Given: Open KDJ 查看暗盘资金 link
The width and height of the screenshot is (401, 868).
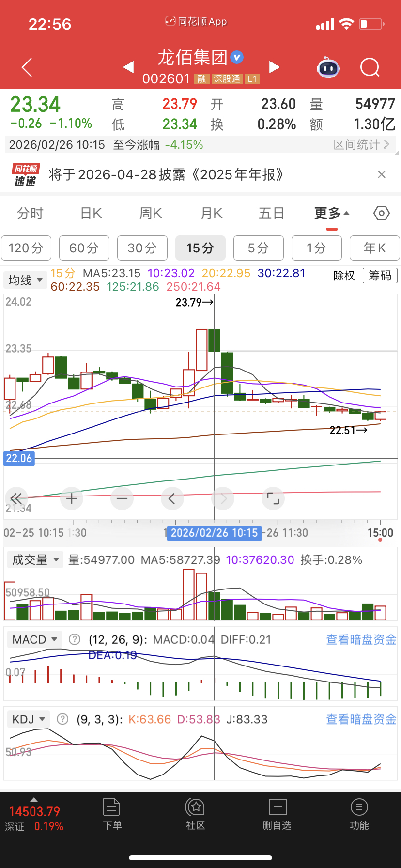Looking at the screenshot, I should point(361,719).
